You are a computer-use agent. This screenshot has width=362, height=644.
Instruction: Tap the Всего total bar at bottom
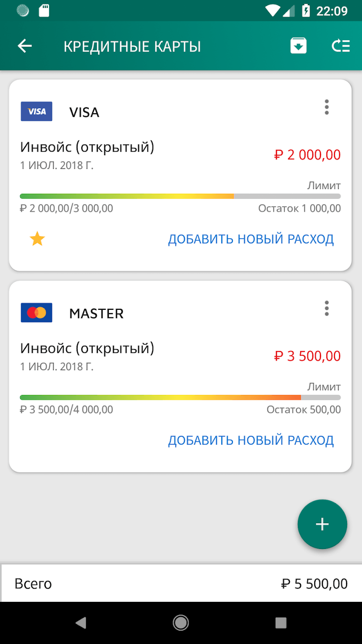181,584
